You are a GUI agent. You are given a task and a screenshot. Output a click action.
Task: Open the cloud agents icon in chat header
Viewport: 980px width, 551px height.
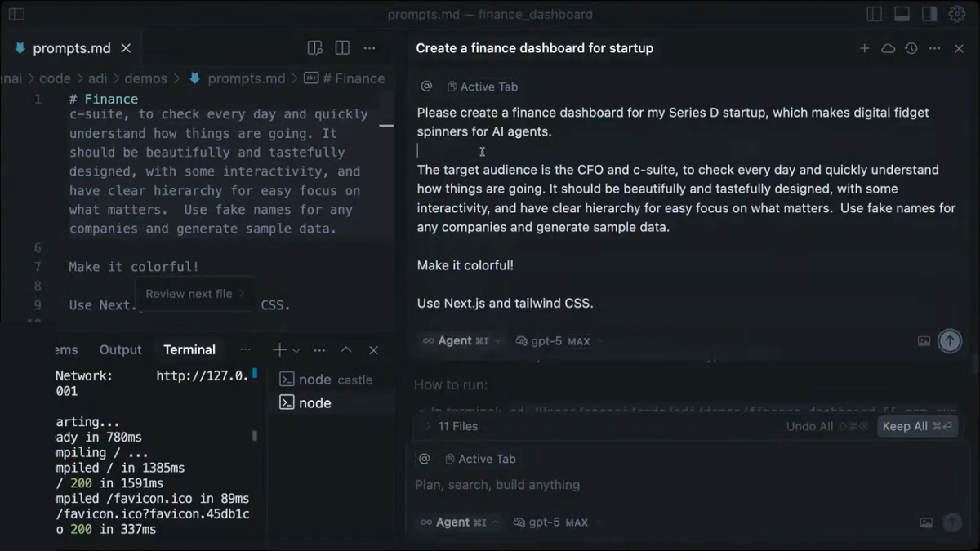tap(888, 48)
